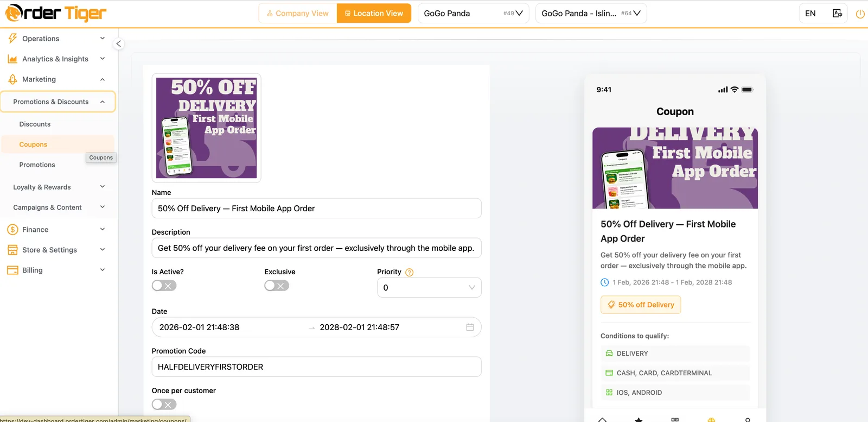Click the "IOS, ANDROID" condition text
The image size is (868, 422).
(x=639, y=393)
